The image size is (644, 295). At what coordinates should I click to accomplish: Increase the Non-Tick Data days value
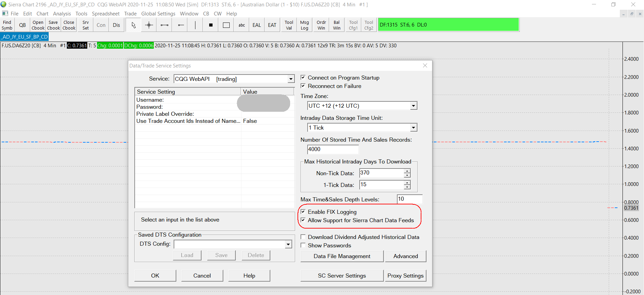coord(407,171)
